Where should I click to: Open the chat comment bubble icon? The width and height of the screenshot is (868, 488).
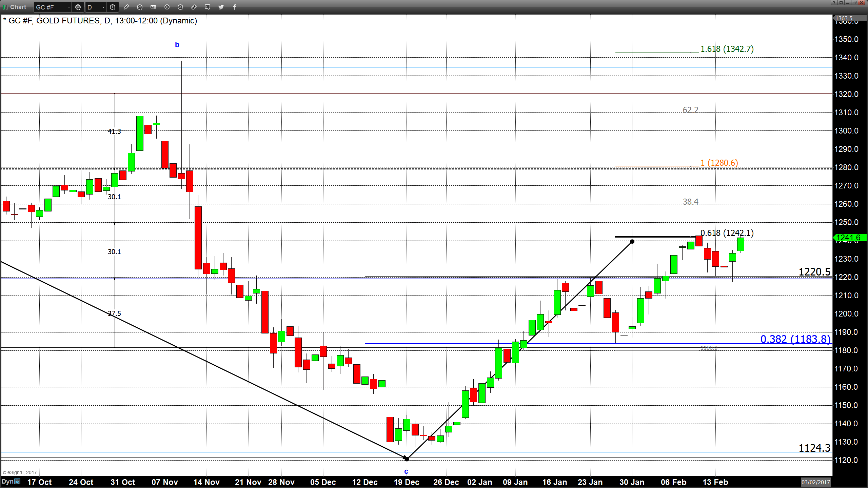tap(208, 7)
